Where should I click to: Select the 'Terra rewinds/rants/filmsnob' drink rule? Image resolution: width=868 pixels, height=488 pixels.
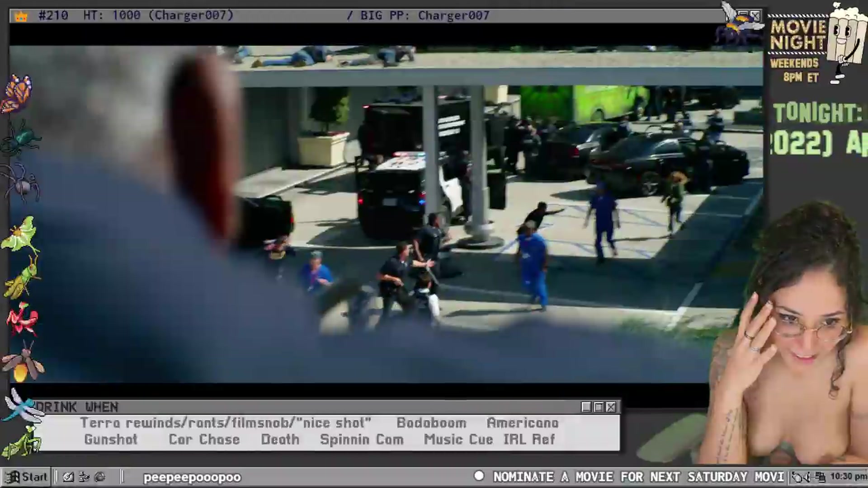(x=226, y=423)
